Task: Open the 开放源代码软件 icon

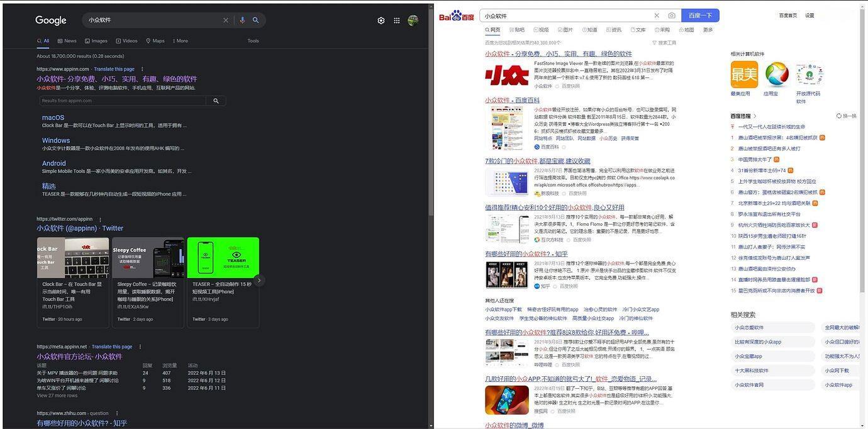Action: tap(810, 75)
